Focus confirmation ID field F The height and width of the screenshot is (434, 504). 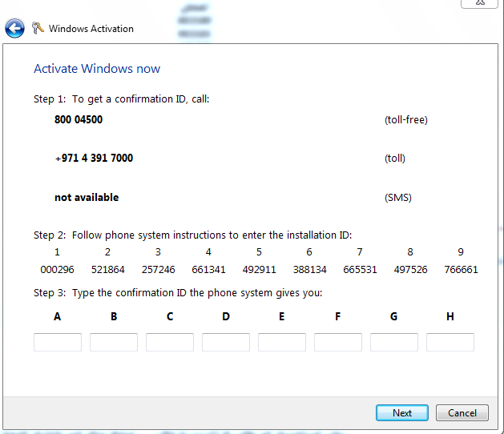coord(338,342)
